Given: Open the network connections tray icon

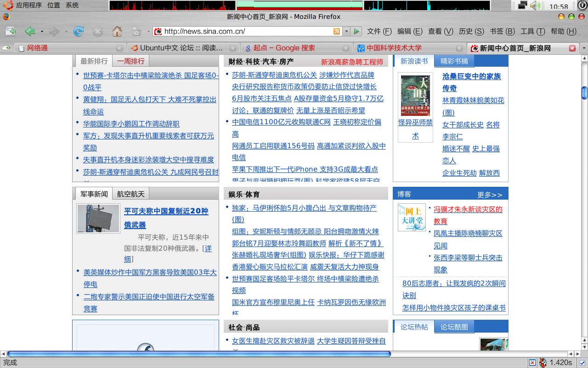Looking at the screenshot, I should coord(522,6).
